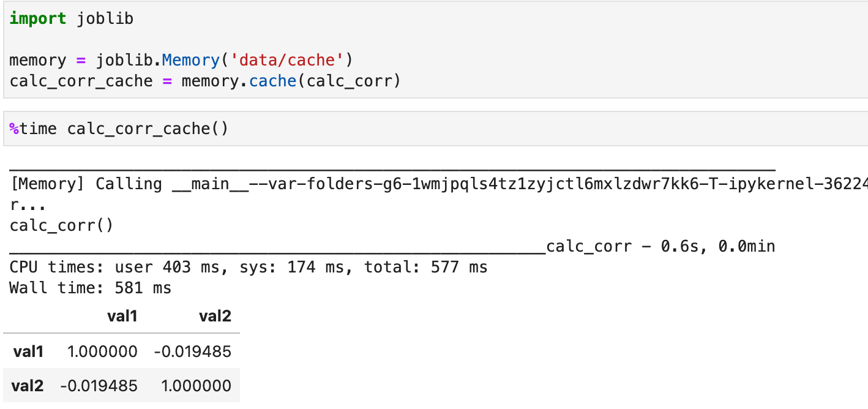868x409 pixels.
Task: Click the CPU times output line
Action: click(249, 268)
